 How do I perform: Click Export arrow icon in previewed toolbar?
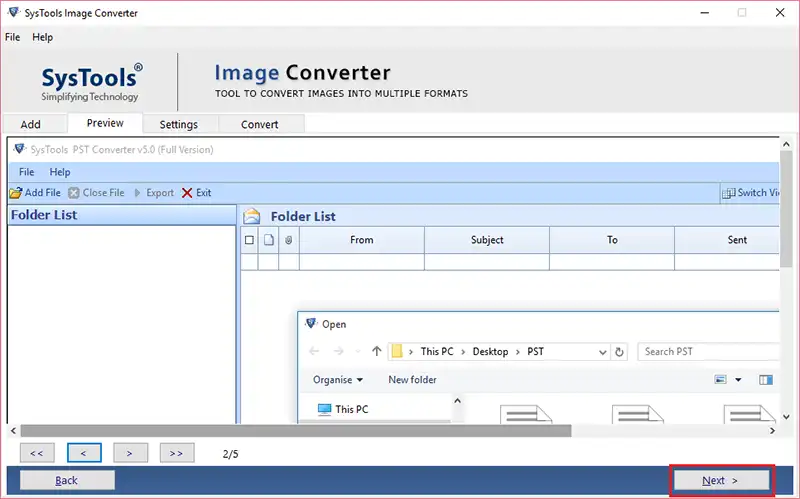pyautogui.click(x=137, y=193)
